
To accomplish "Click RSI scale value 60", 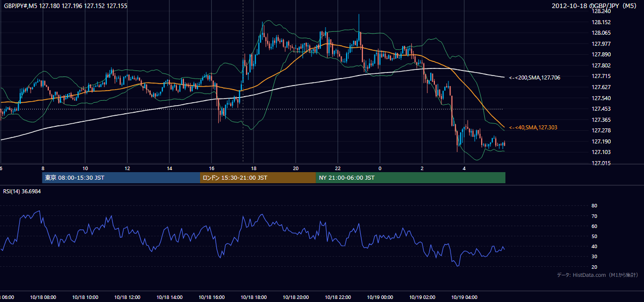I will (594, 226).
